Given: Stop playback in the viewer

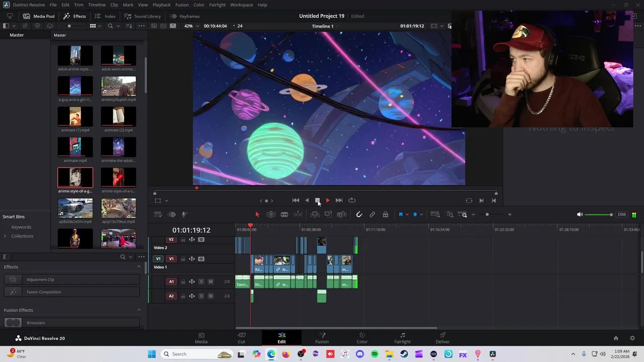Looking at the screenshot, I should [x=317, y=200].
